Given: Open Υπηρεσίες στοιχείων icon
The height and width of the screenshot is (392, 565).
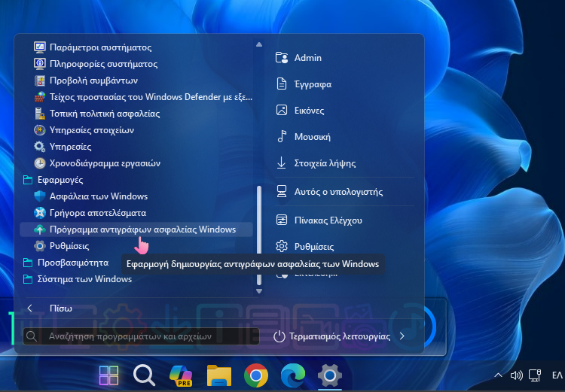Looking at the screenshot, I should coord(40,130).
